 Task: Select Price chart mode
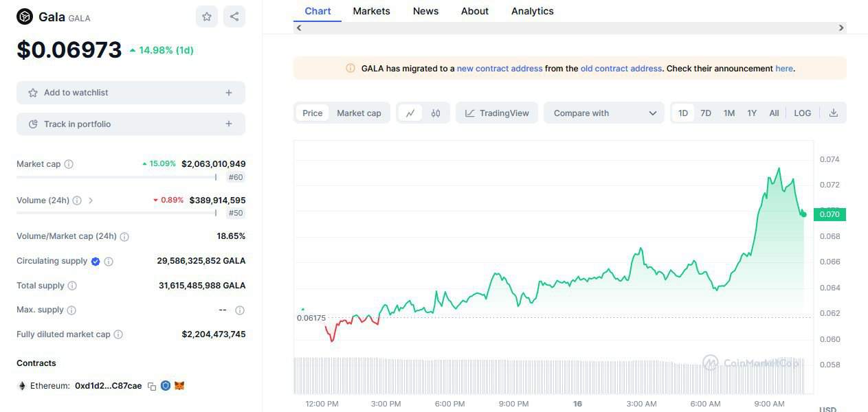(x=313, y=113)
